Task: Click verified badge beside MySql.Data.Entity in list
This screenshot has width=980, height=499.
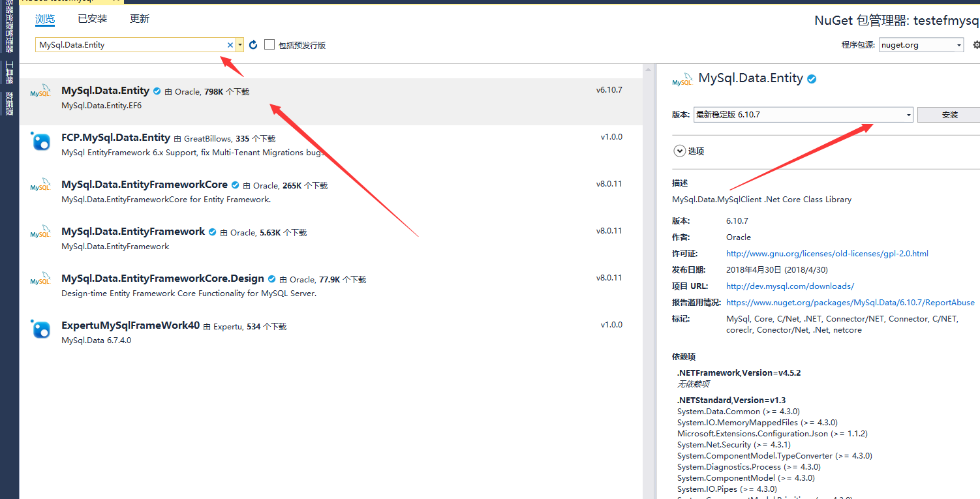Action: pyautogui.click(x=157, y=91)
